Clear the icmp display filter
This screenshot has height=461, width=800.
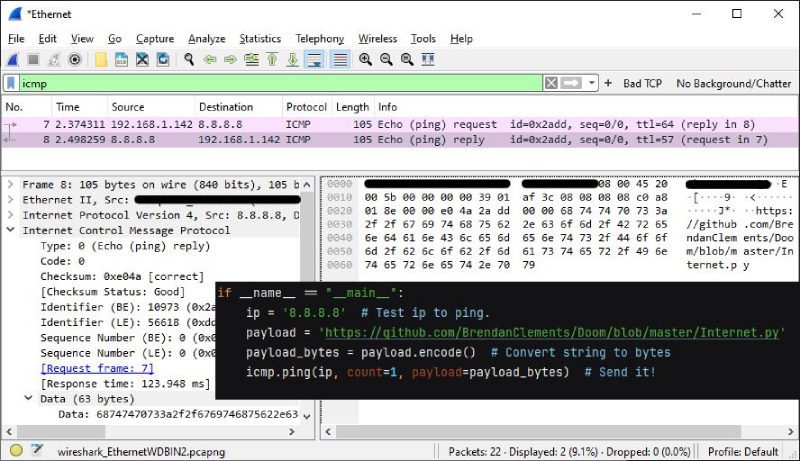[x=551, y=83]
